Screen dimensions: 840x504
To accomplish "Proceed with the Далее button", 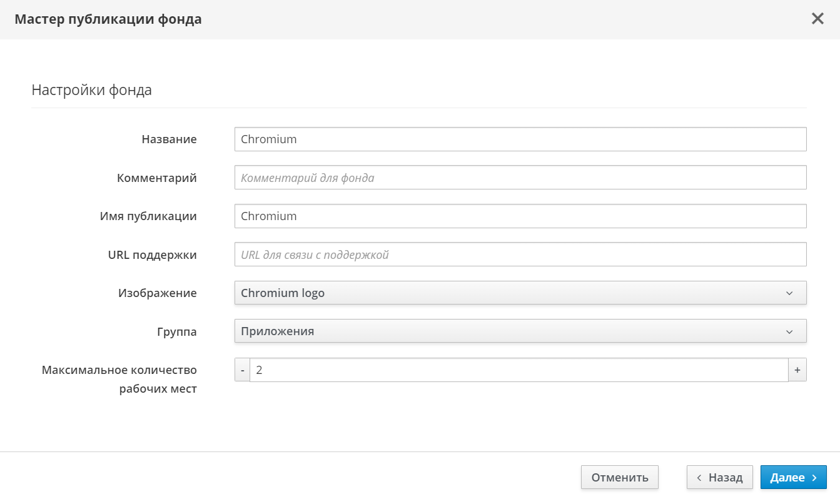I will (x=793, y=477).
